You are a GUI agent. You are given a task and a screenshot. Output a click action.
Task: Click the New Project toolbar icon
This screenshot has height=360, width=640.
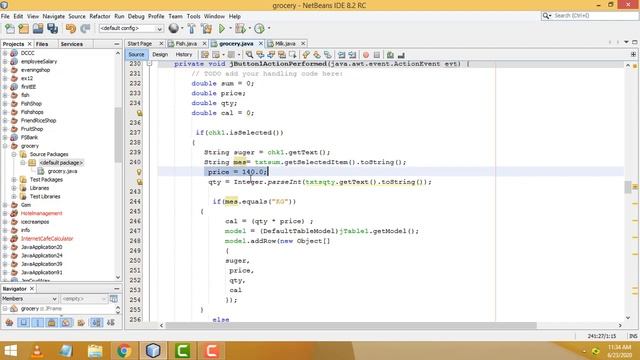pyautogui.click(x=24, y=29)
